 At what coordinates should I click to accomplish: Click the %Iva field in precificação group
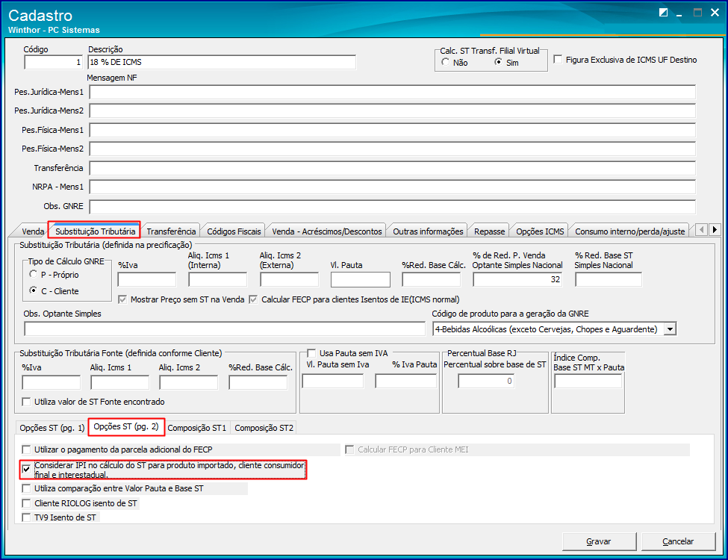click(x=147, y=279)
